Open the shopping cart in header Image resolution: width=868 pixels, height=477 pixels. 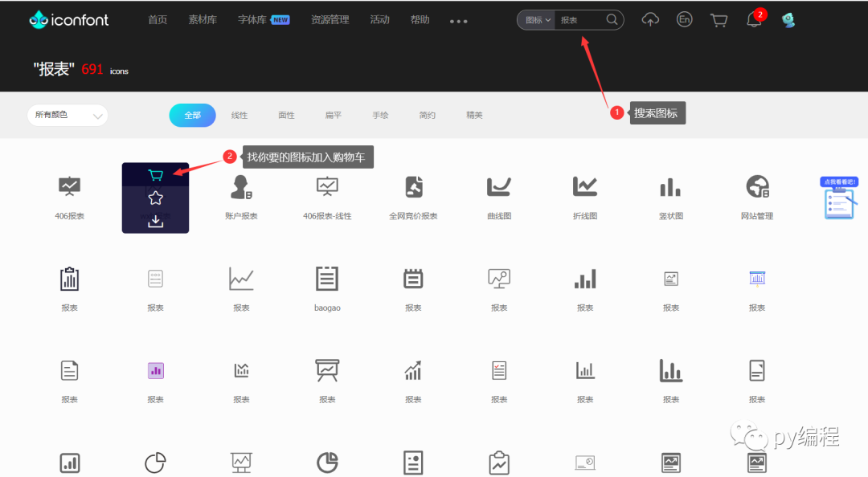click(x=719, y=20)
